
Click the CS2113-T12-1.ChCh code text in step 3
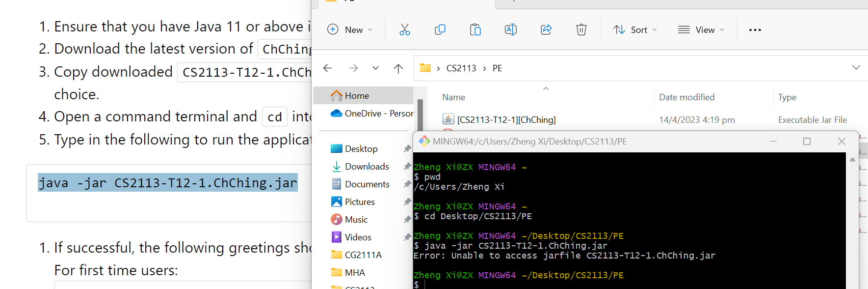pos(246,72)
